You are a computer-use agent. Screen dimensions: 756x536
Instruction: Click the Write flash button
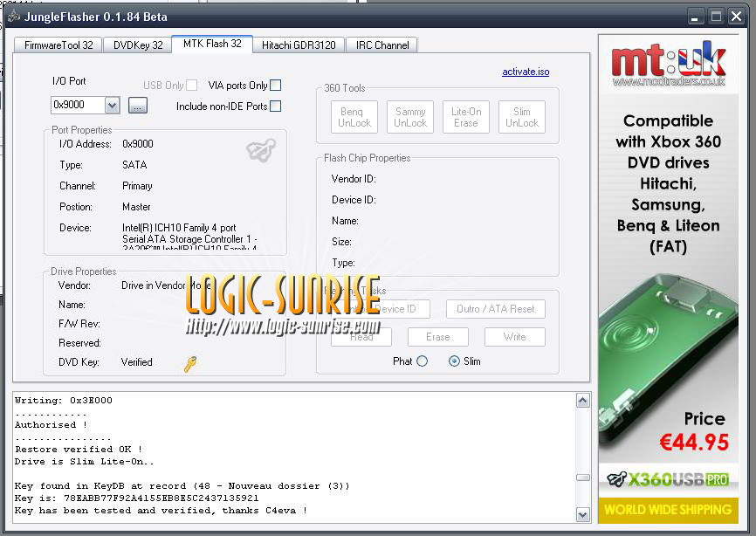(x=514, y=337)
